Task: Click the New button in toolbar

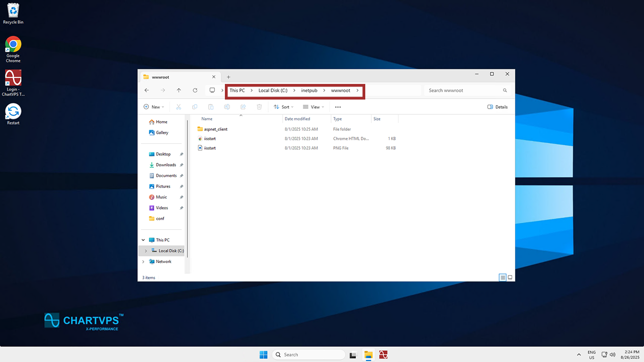Action: click(153, 107)
